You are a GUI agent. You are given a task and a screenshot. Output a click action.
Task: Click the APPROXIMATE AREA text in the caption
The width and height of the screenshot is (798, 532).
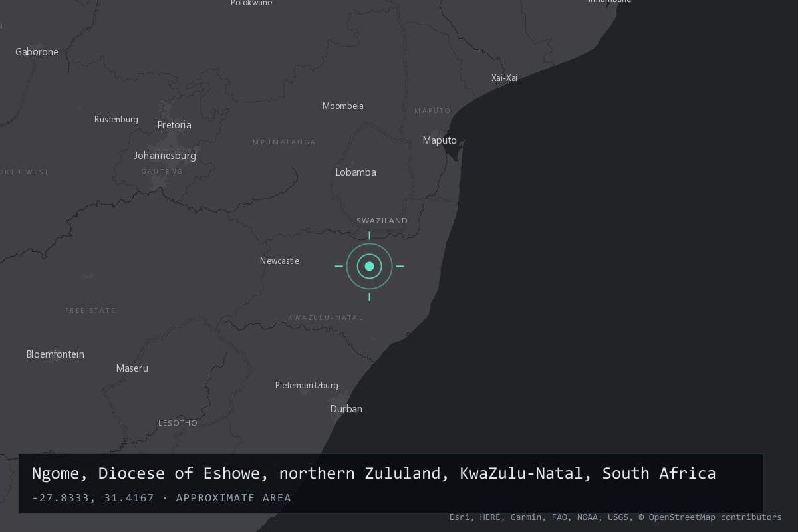(x=233, y=498)
